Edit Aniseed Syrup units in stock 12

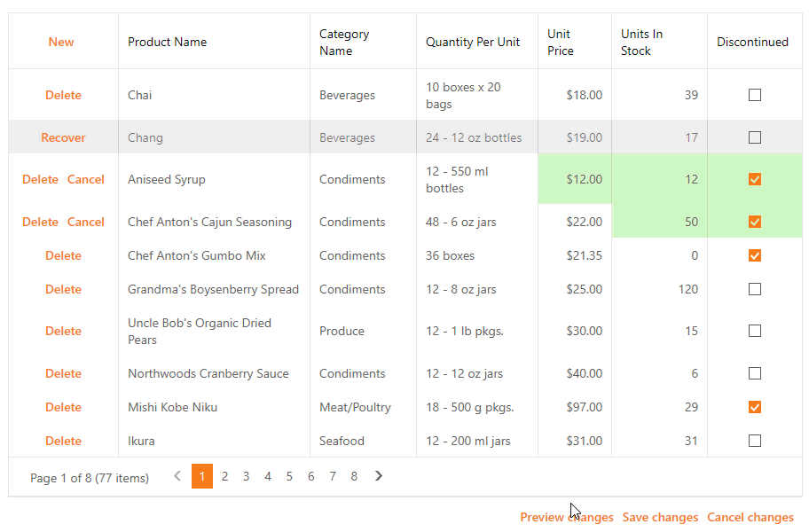pyautogui.click(x=659, y=179)
